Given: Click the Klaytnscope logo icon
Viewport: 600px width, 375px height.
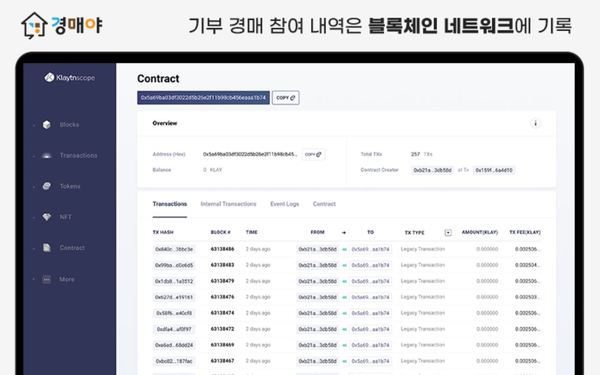Looking at the screenshot, I should pos(49,78).
